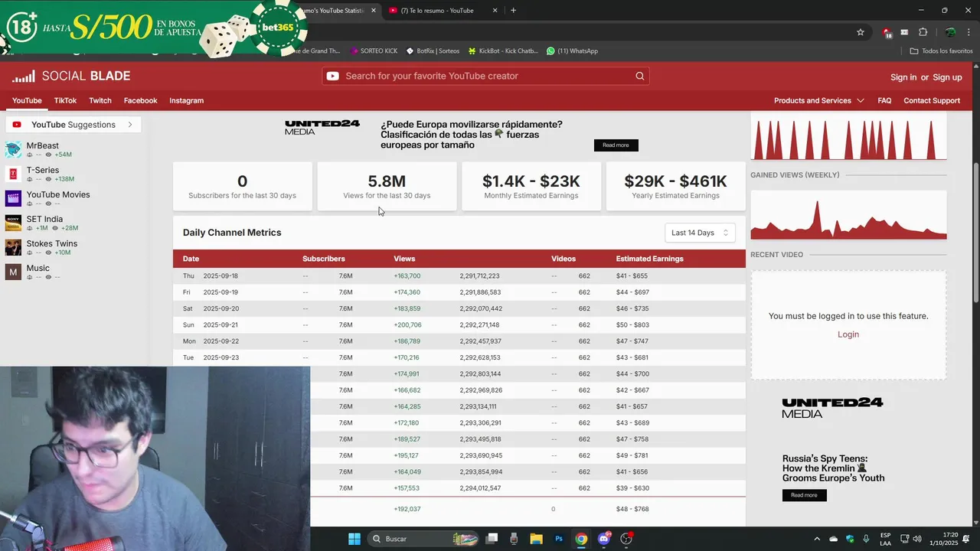Image resolution: width=980 pixels, height=551 pixels.
Task: Click the +200,706 views value
Action: [407, 324]
